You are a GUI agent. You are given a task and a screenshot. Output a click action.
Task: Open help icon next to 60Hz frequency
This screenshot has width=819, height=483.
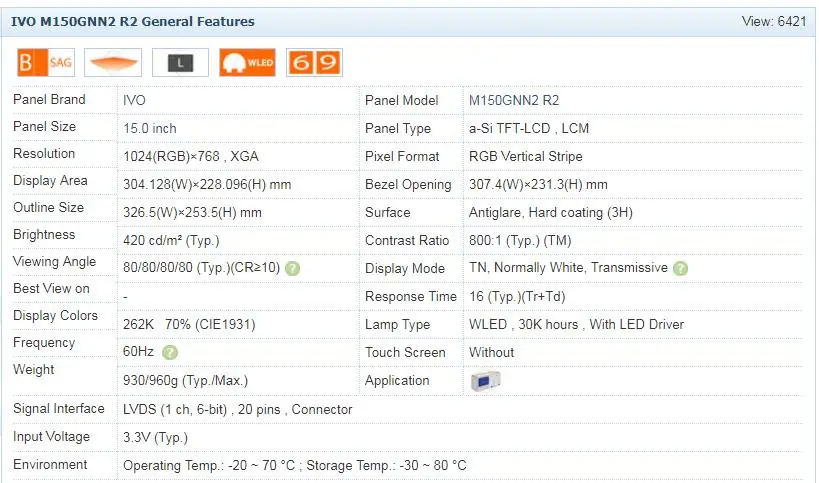point(170,352)
